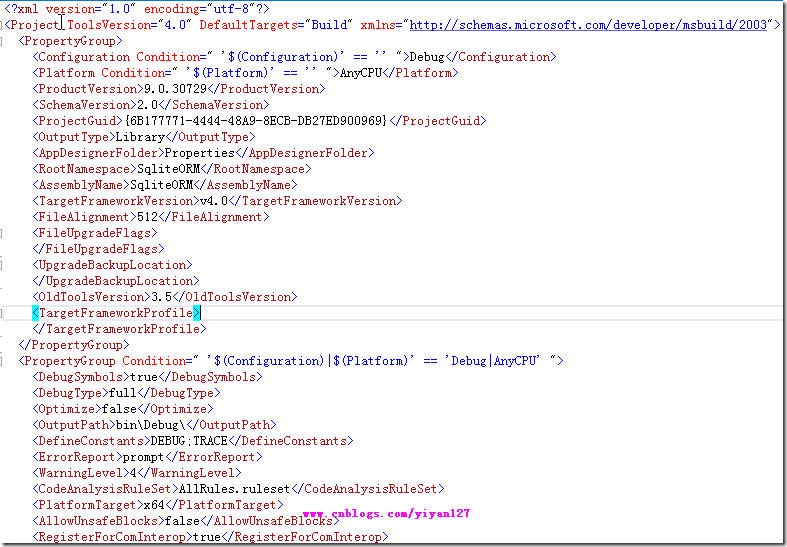The width and height of the screenshot is (787, 547).
Task: Click the highlighted <TargetFrameworkProfile> opening tag
Action: pos(116,313)
